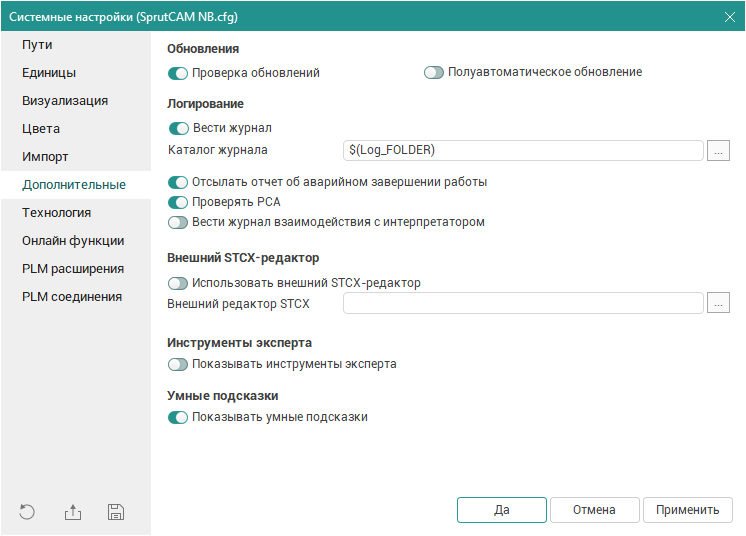746x536 pixels.
Task: Select PLM соединения section
Action: click(x=76, y=297)
